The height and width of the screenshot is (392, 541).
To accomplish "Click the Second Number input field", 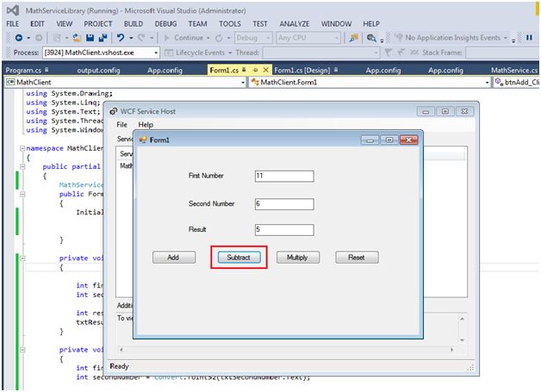I will (284, 204).
